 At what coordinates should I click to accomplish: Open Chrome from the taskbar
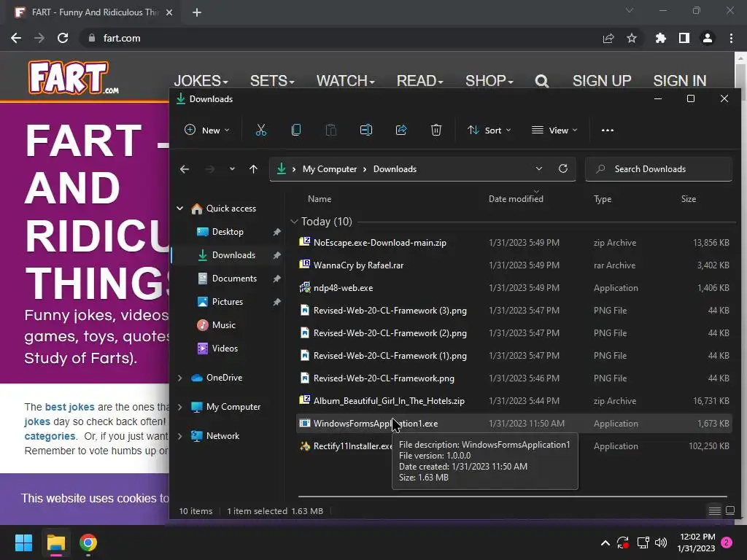88,542
